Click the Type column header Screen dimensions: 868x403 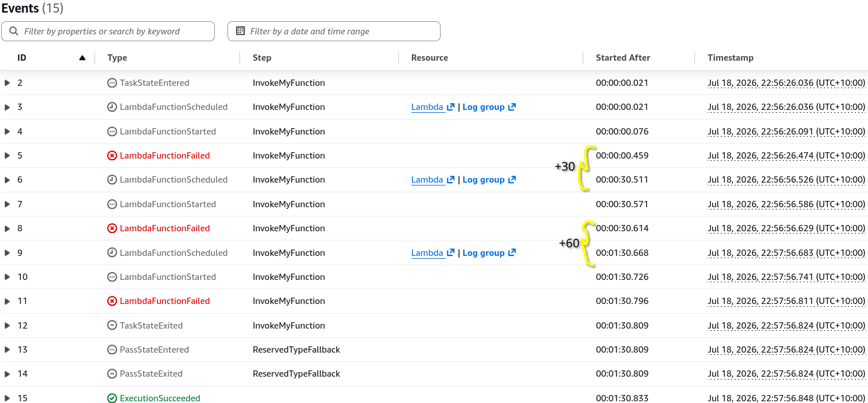[x=117, y=58]
